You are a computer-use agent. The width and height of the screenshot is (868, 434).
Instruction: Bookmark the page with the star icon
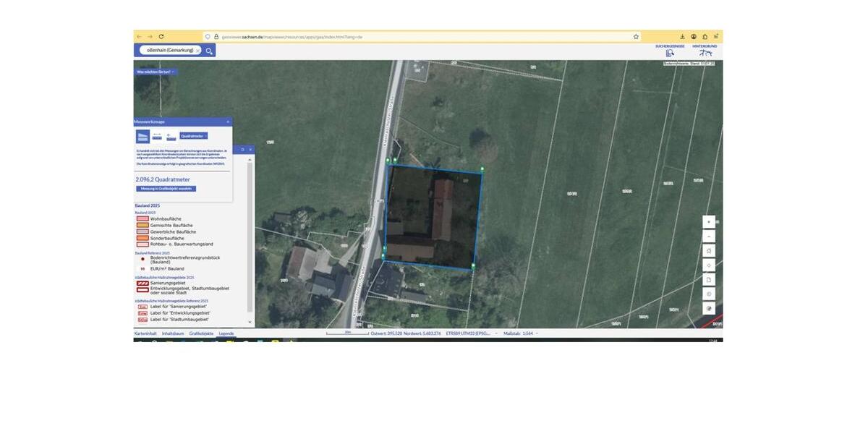pos(636,36)
